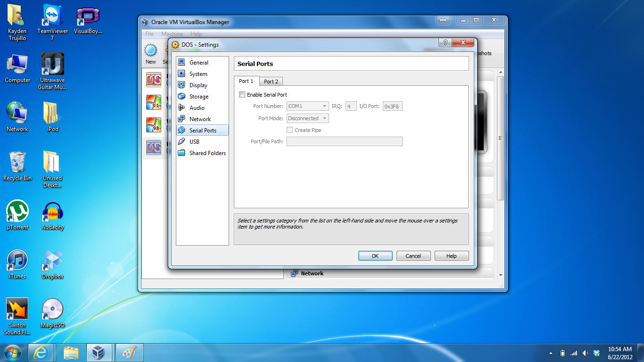Toggle the Create Pipe checkbox

click(290, 130)
